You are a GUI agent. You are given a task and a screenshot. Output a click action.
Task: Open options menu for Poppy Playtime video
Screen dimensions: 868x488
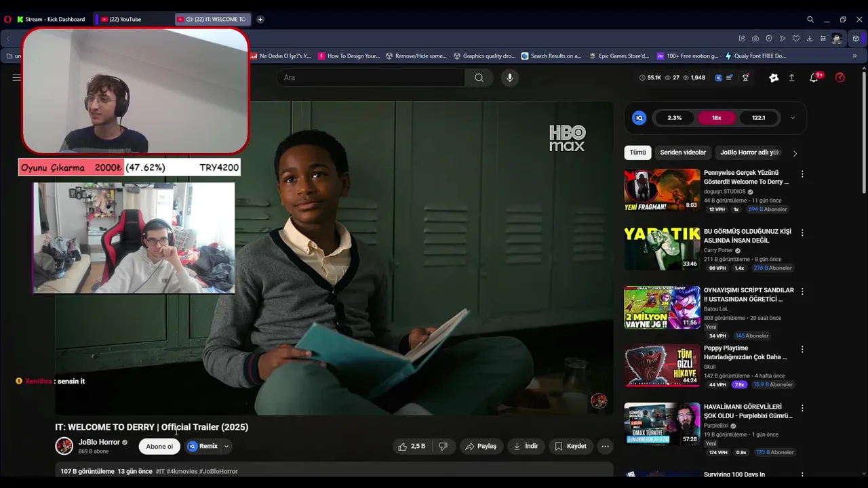coord(802,350)
